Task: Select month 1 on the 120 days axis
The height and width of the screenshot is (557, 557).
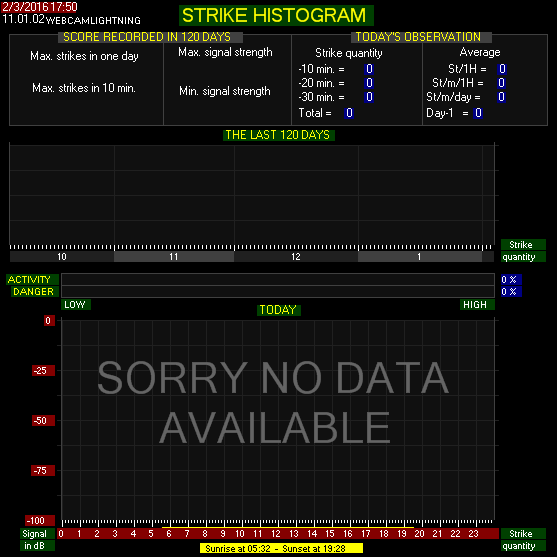Action: (420, 257)
